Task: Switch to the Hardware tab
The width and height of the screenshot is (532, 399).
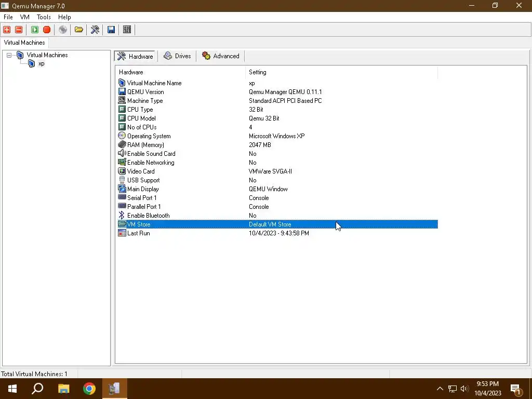Action: 136,56
